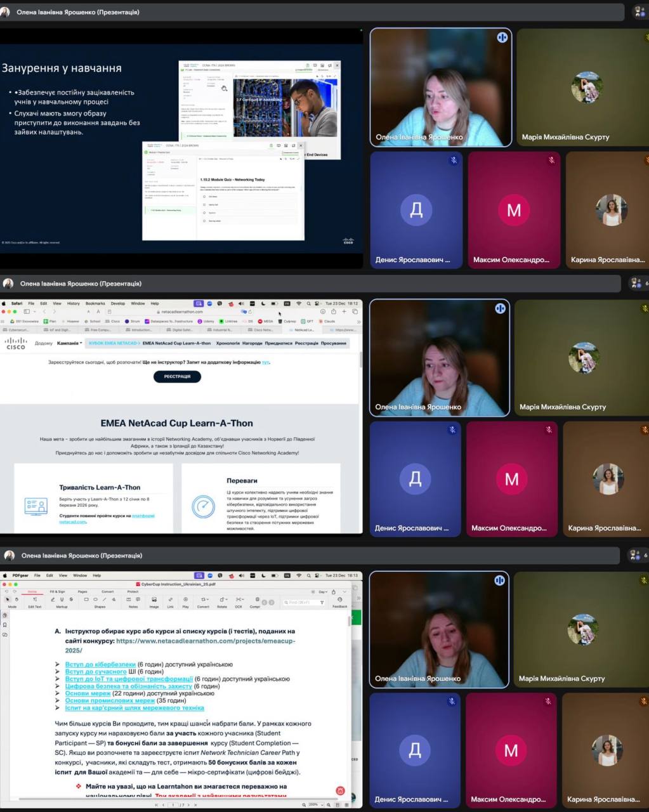This screenshot has height=812, width=649.
Task: Select PDFgear's hand pan mode tool
Action: [x=16, y=599]
